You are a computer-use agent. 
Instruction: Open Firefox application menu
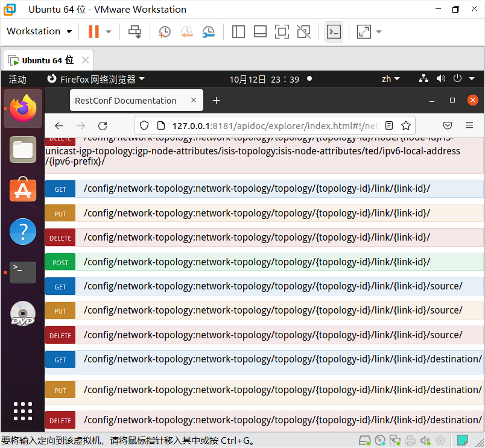(469, 125)
